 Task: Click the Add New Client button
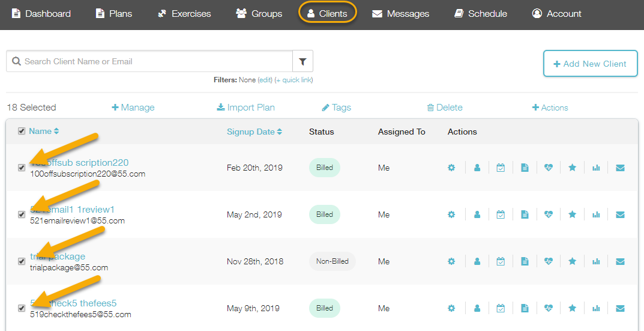point(589,64)
